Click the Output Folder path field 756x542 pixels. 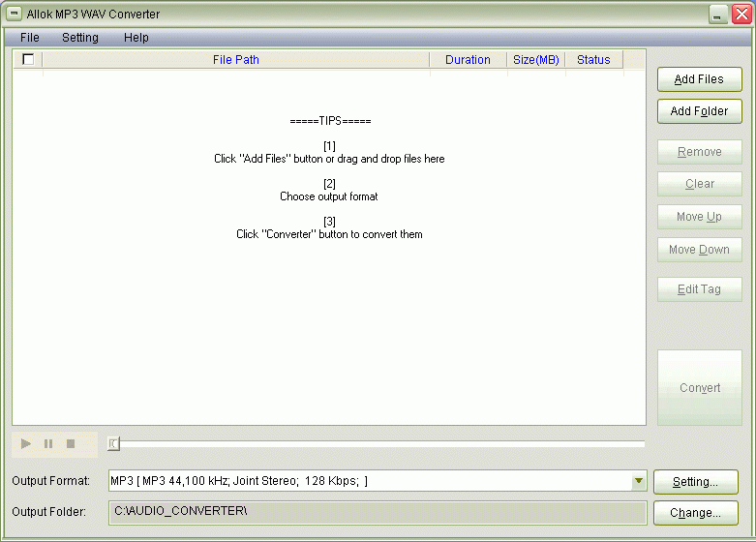[377, 511]
